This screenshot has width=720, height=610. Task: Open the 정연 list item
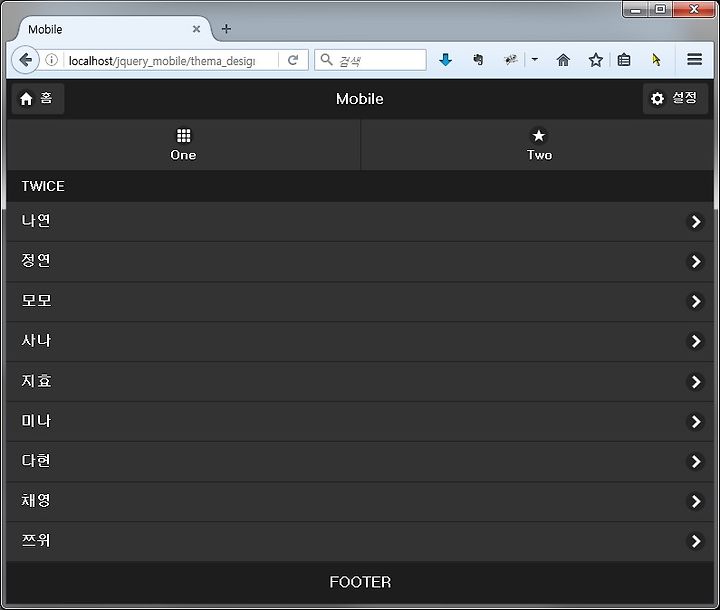click(360, 261)
